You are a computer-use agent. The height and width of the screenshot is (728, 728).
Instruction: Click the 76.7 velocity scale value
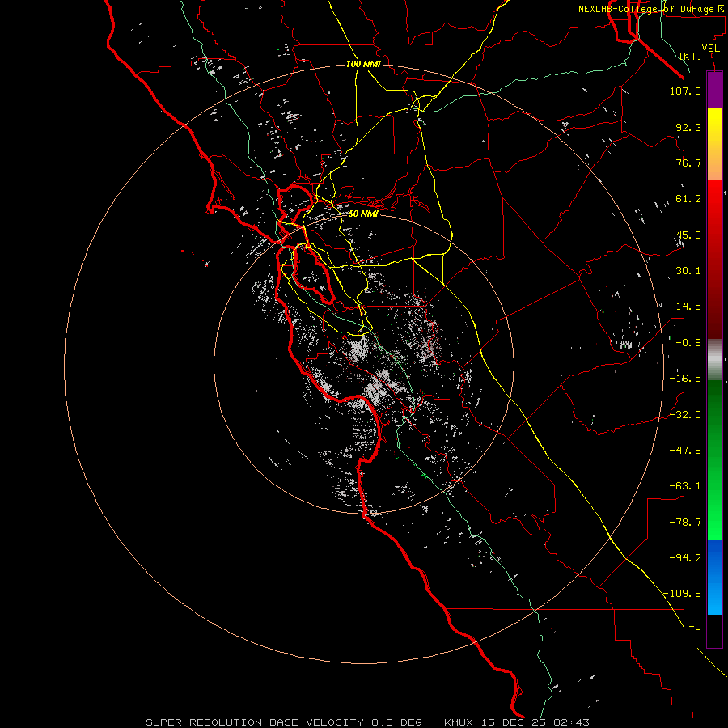click(688, 163)
